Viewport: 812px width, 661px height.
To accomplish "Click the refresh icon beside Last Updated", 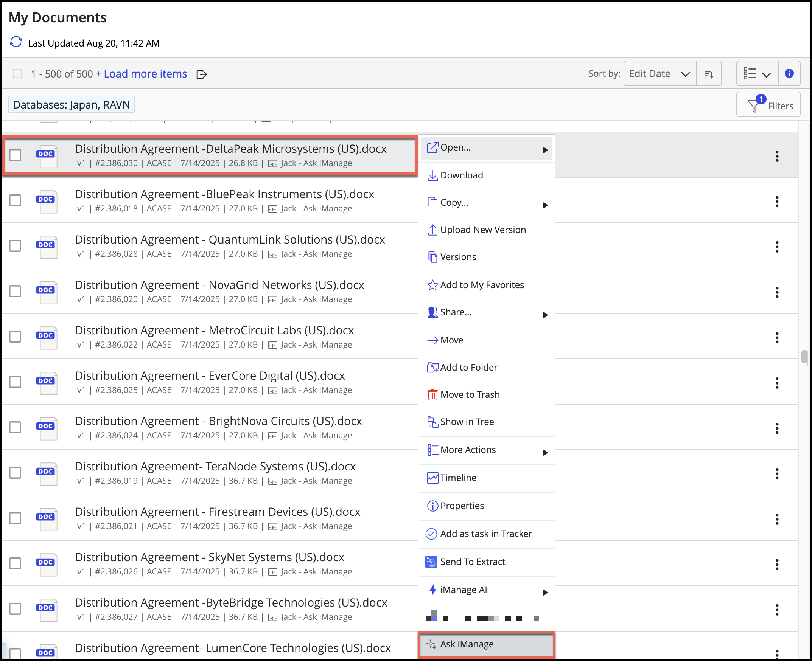I will click(16, 42).
